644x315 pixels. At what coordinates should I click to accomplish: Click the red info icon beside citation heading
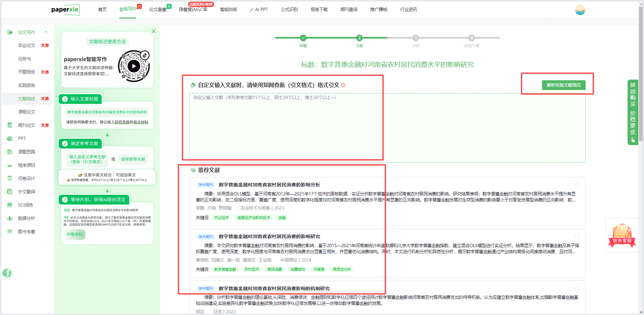click(343, 85)
